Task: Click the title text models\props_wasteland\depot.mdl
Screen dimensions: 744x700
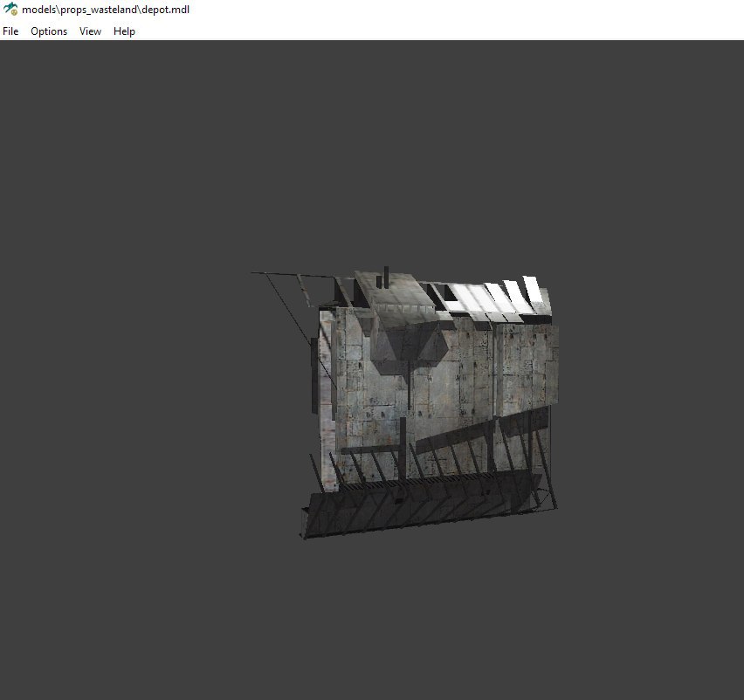Action: (x=106, y=10)
